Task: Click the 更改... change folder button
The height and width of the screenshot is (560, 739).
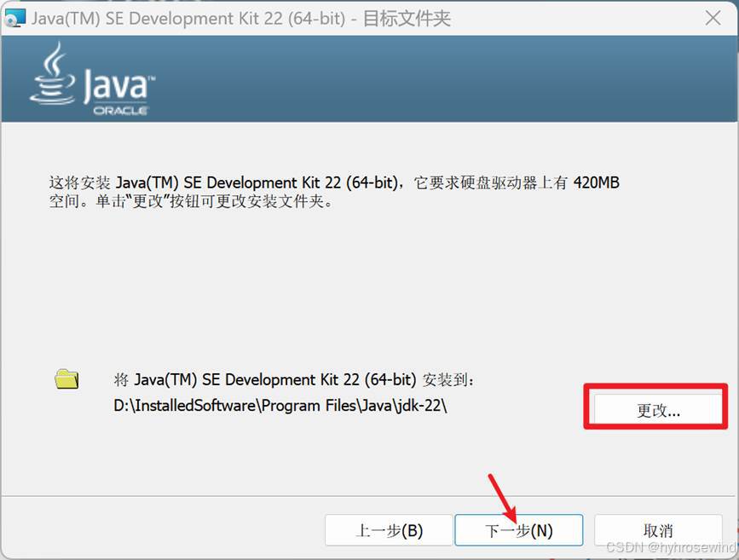Action: (x=658, y=408)
